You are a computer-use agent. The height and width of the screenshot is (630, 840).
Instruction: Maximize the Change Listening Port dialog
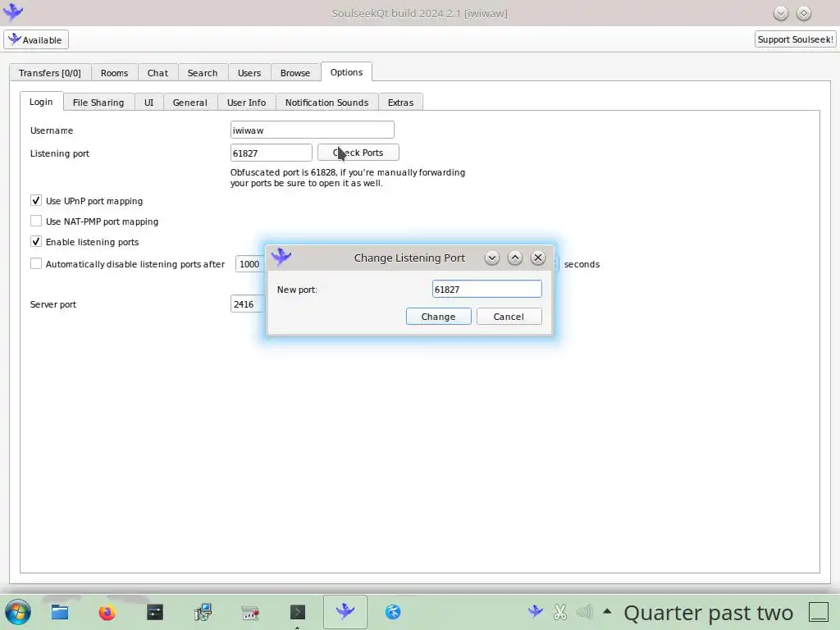click(515, 258)
